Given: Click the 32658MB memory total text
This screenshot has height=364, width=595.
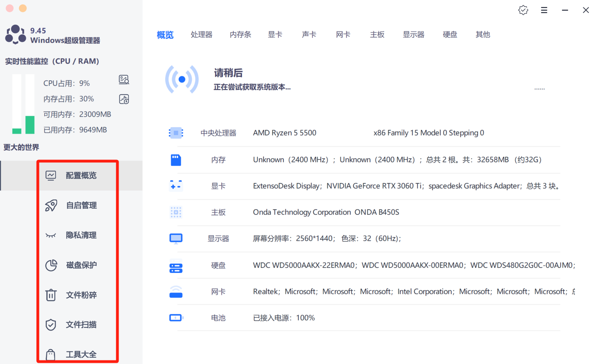Looking at the screenshot, I should pyautogui.click(x=493, y=160).
